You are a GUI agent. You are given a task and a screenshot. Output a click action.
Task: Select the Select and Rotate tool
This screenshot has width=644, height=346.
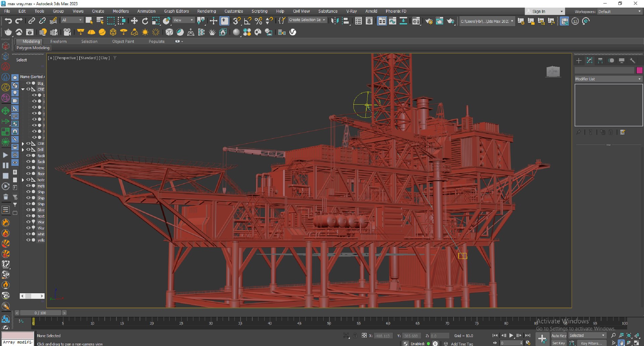[145, 21]
